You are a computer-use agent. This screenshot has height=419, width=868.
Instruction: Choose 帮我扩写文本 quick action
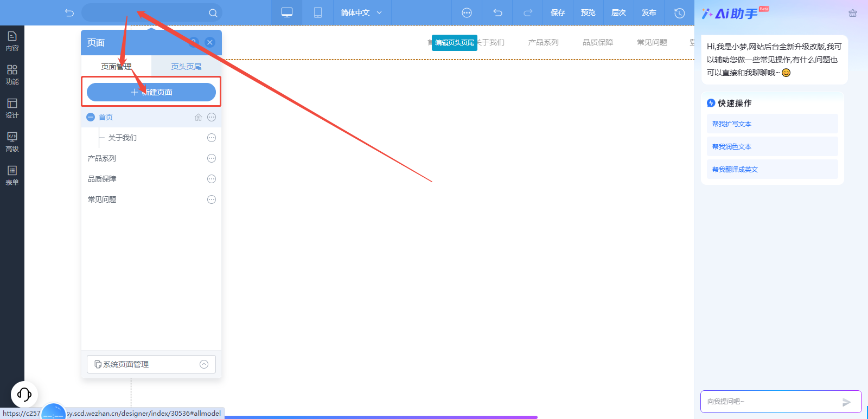click(773, 124)
